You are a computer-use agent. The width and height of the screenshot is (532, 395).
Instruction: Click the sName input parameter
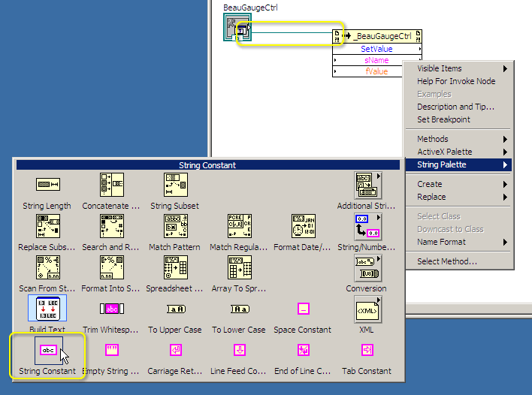tap(367, 60)
